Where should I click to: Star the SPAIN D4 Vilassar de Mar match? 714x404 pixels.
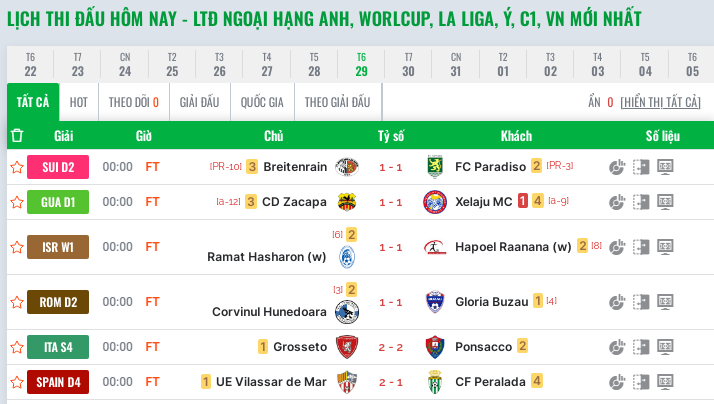(x=17, y=381)
